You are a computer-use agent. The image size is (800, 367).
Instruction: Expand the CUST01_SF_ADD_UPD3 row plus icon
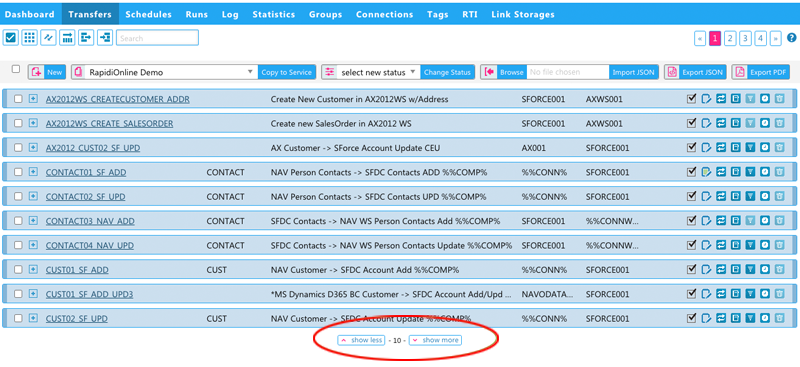(33, 294)
